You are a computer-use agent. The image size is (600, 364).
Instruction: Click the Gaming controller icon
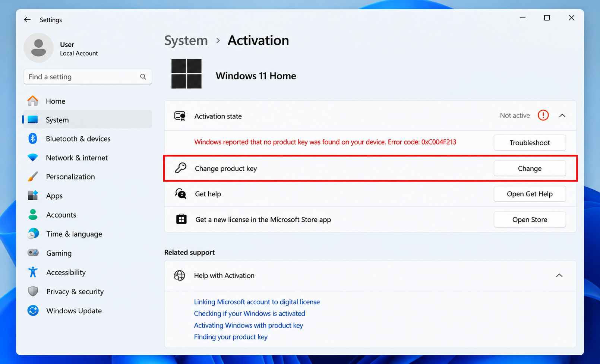click(33, 253)
